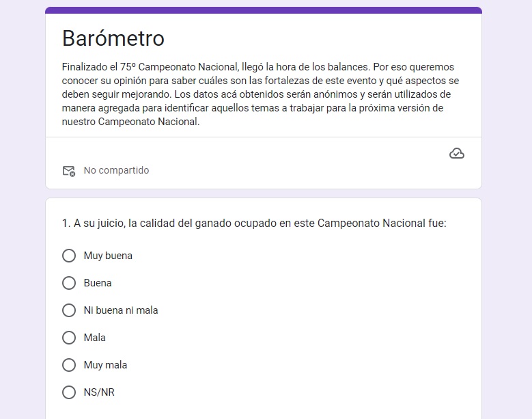Click the cloud saved-draft status icon
532x419 pixels.
457,154
